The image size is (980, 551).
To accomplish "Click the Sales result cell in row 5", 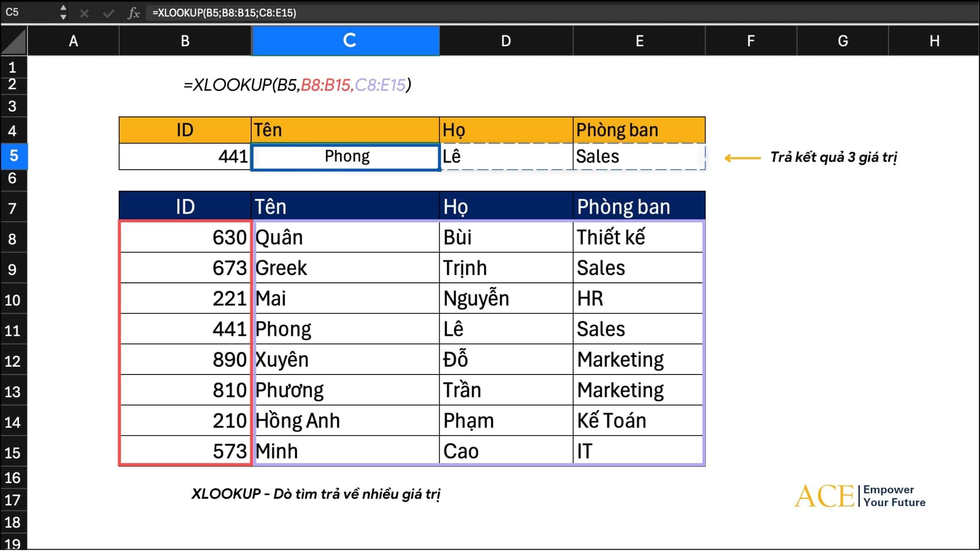I will (x=638, y=157).
